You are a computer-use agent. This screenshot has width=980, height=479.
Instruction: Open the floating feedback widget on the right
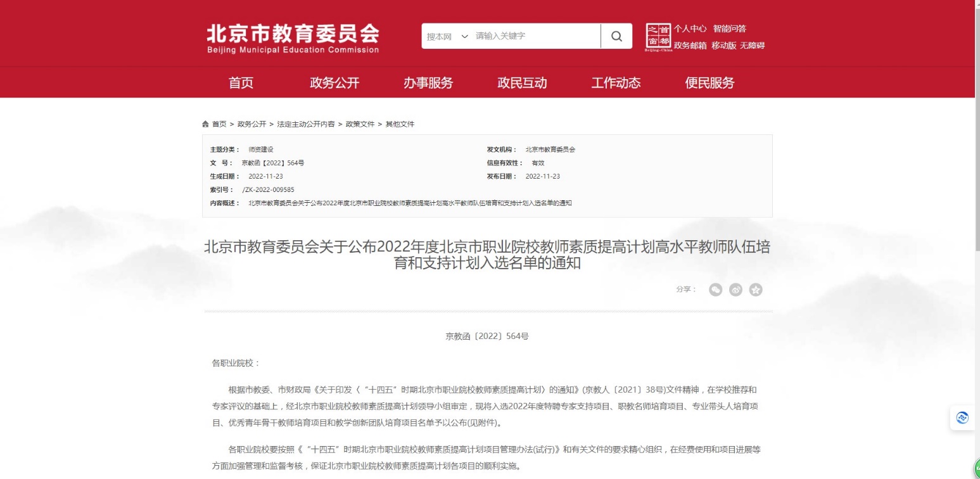tap(962, 418)
